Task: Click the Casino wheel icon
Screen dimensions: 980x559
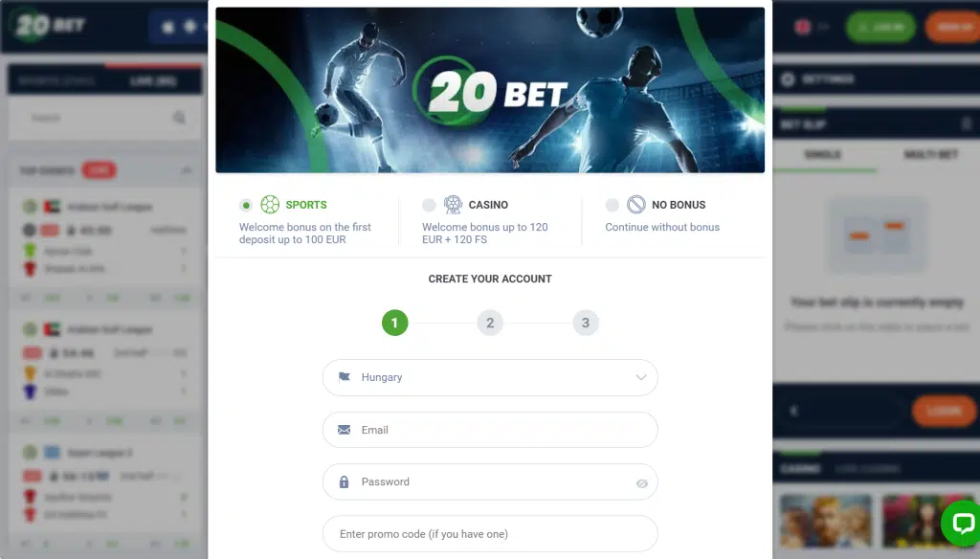Action: pos(453,205)
